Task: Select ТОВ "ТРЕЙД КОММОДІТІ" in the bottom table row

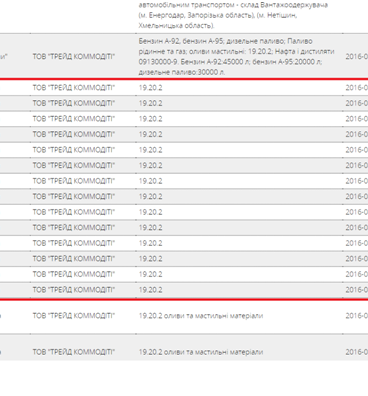Action: pyautogui.click(x=74, y=352)
